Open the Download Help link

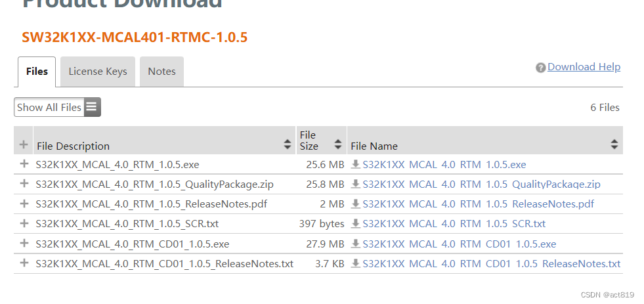(584, 67)
